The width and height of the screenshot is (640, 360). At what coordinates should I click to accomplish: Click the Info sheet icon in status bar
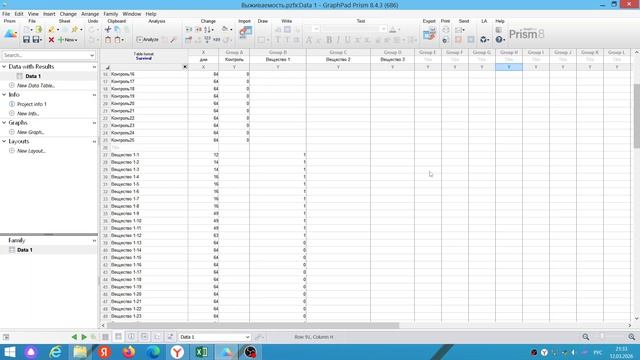click(x=131, y=337)
